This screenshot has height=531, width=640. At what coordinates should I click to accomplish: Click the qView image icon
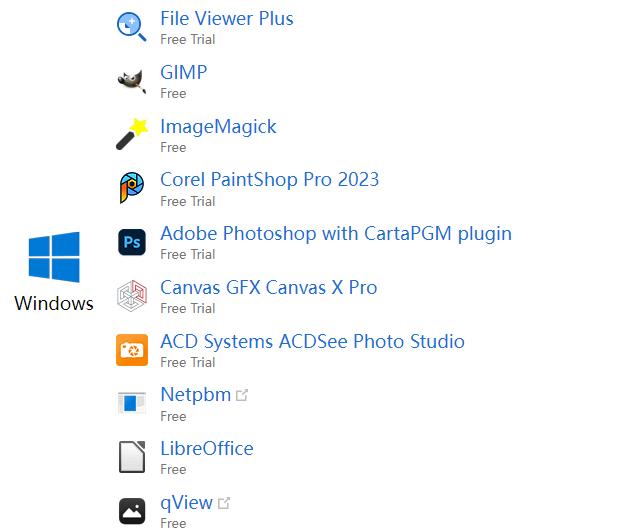[132, 511]
